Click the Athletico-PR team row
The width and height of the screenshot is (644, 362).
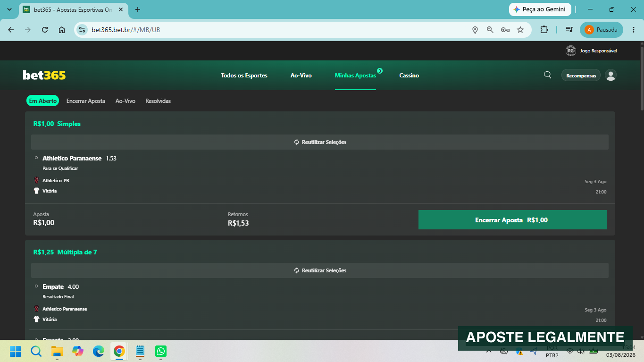(52, 180)
